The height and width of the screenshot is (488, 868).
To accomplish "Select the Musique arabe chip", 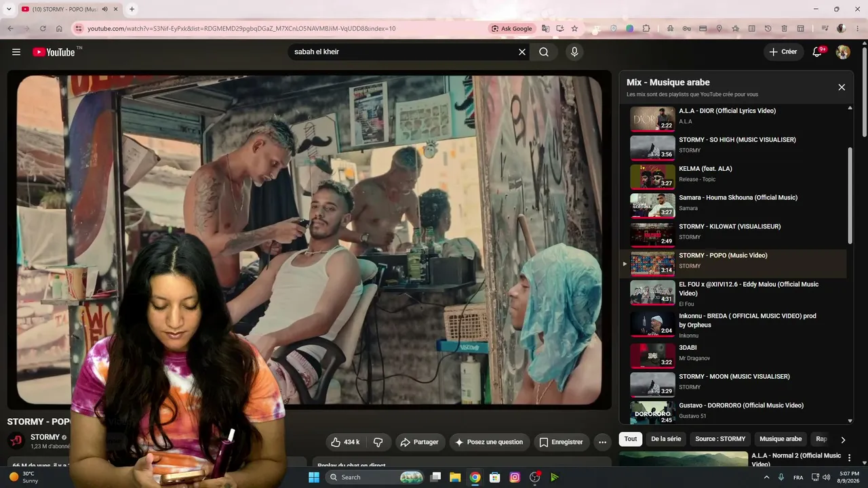I will point(781,439).
